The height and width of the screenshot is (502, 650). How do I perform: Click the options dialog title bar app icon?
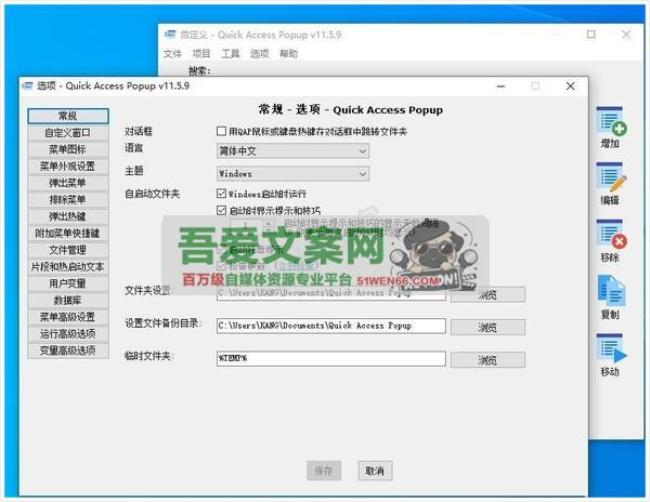pyautogui.click(x=28, y=85)
